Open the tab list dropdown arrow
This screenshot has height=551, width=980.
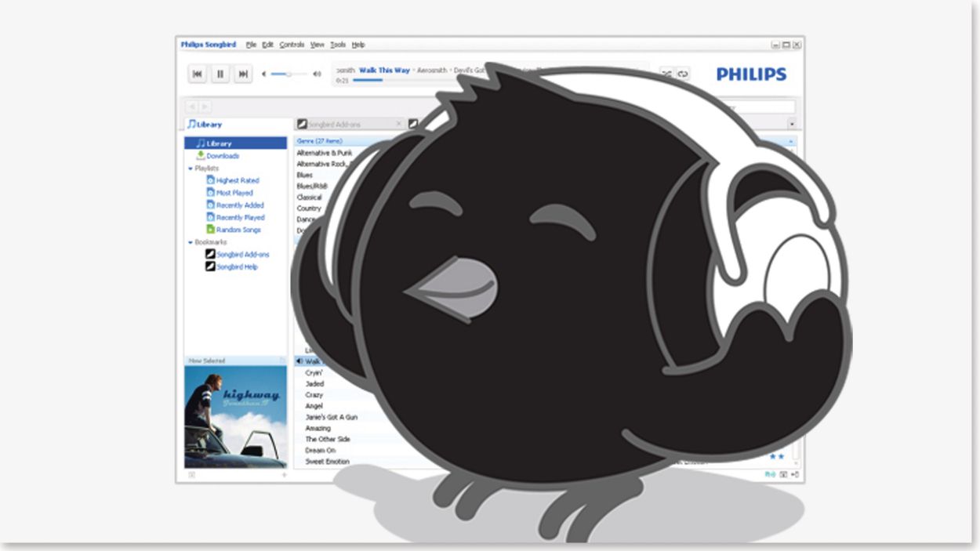tap(791, 124)
